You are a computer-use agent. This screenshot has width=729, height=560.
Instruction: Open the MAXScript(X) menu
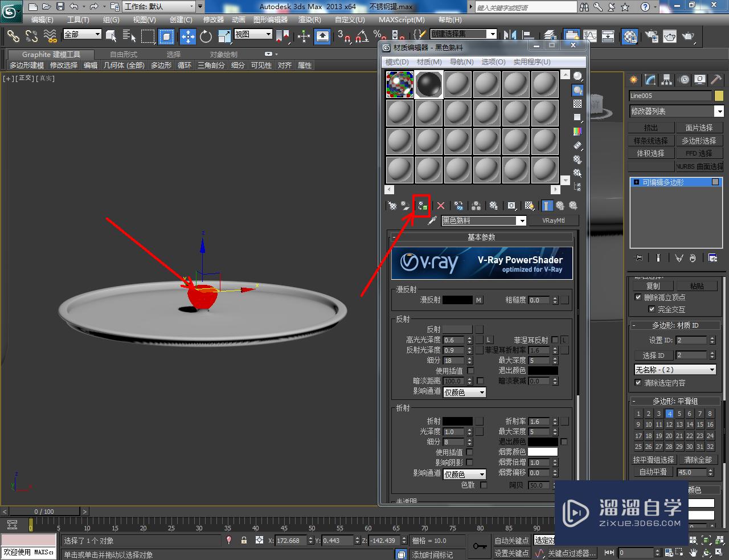pos(403,20)
